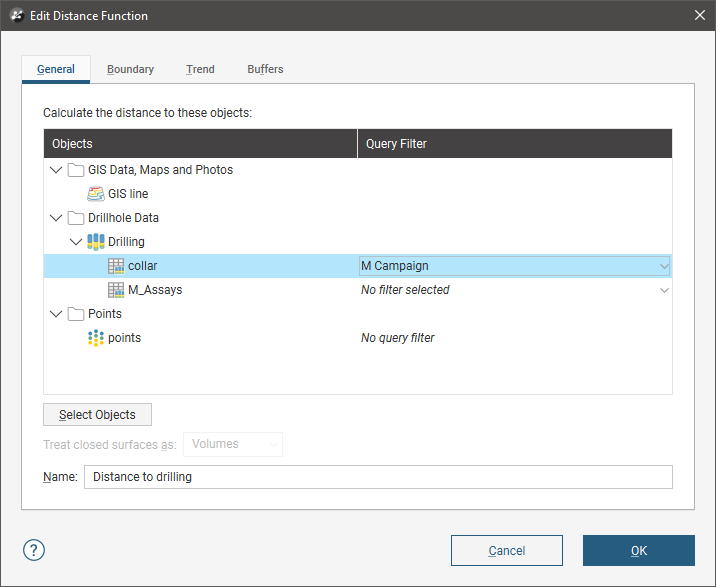
Task: Click the GIS Data folder icon
Action: coord(76,170)
